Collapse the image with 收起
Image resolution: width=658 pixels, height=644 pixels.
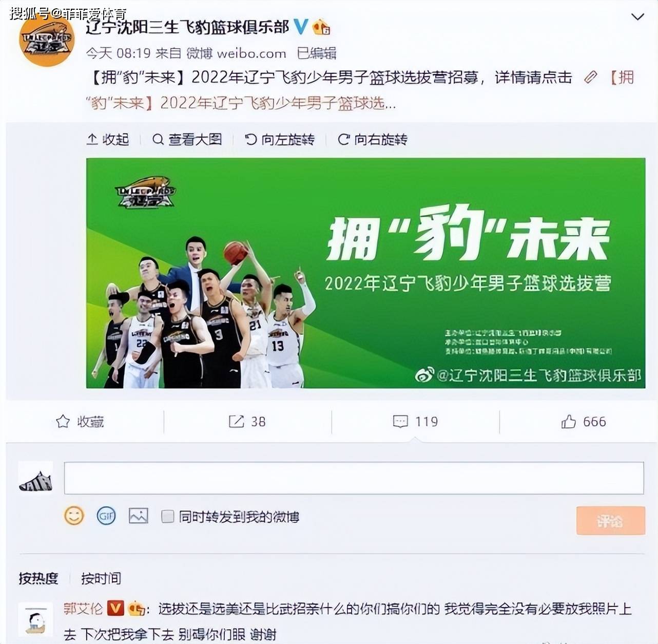coord(108,139)
